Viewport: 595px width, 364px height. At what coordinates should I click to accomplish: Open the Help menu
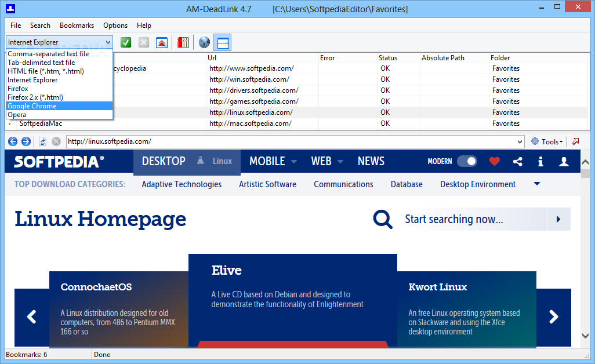tap(144, 26)
